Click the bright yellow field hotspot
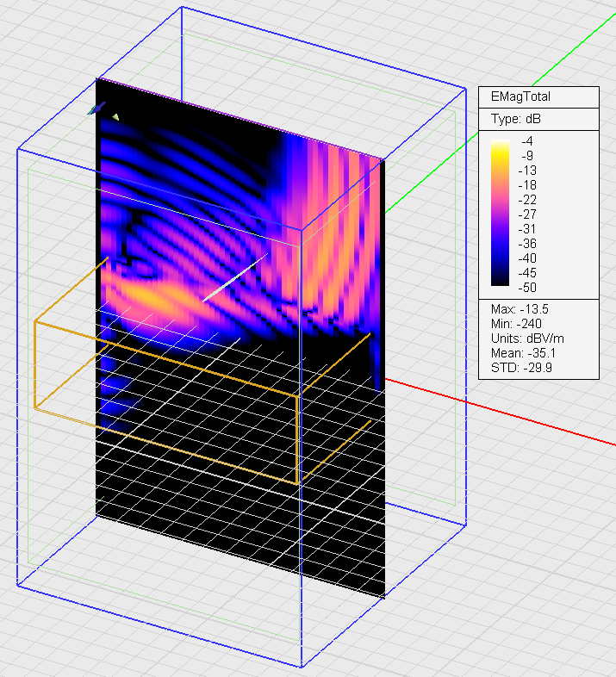Image resolution: width=616 pixels, height=677 pixels. (x=159, y=297)
